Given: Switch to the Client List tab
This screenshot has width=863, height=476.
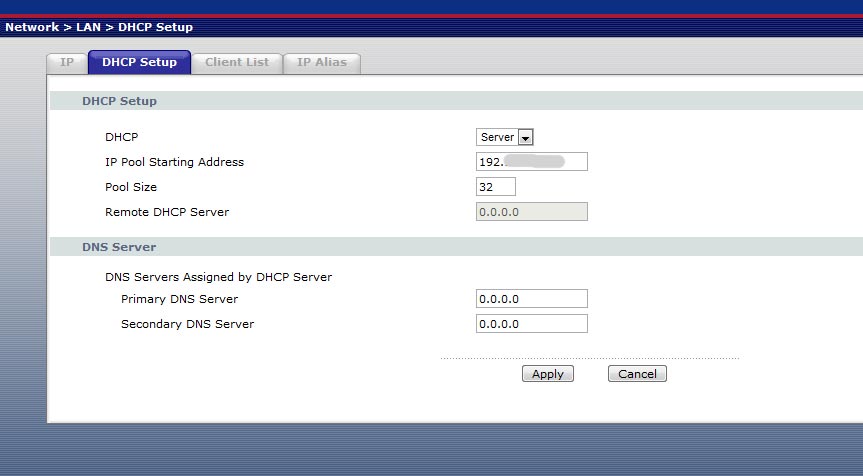Looking at the screenshot, I should click(237, 63).
